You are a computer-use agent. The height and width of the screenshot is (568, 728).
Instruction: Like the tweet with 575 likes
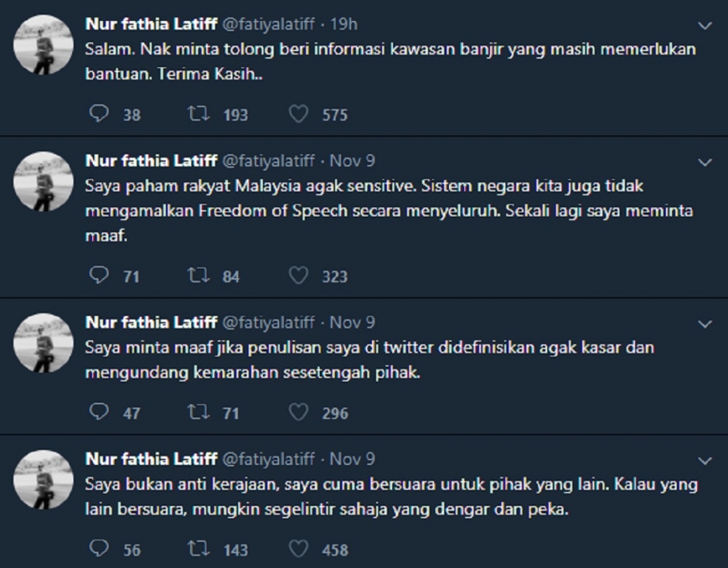[298, 114]
